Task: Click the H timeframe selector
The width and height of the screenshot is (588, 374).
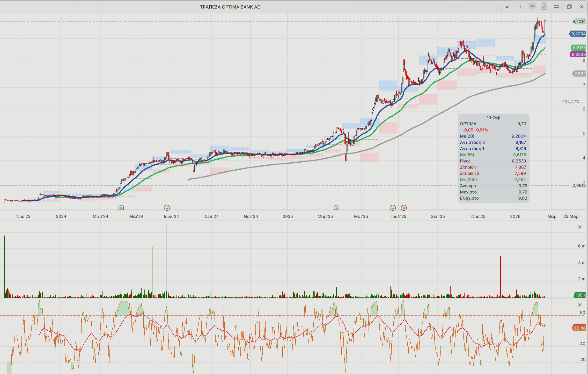Action: 519,7
